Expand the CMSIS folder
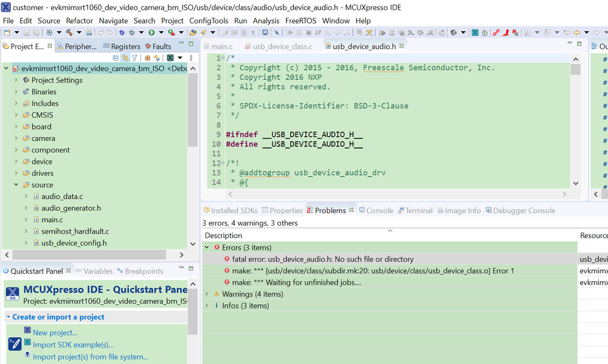This screenshot has width=608, height=364. point(16,115)
